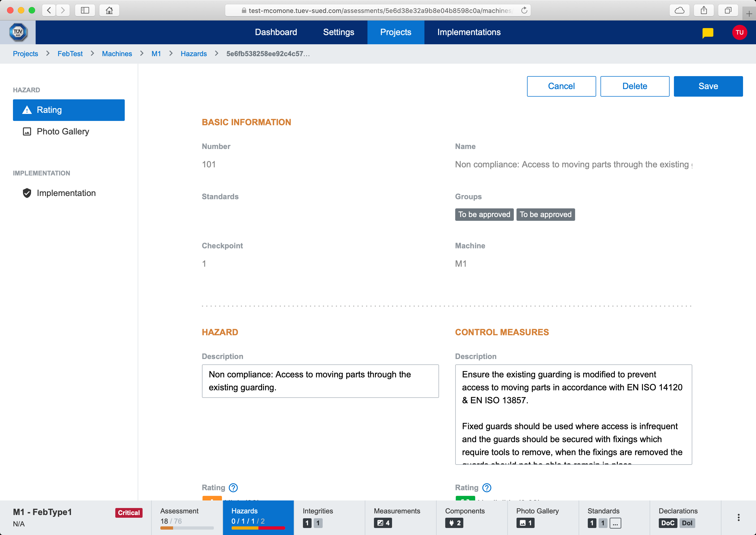Reload the page with the refresh icon

[524, 11]
